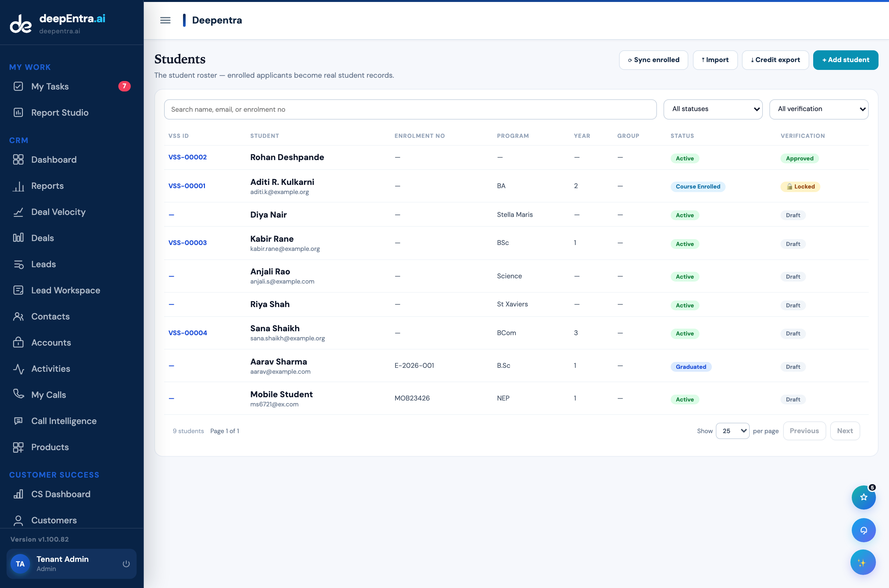Open student link VSS-00004
This screenshot has width=889, height=588.
click(x=188, y=333)
